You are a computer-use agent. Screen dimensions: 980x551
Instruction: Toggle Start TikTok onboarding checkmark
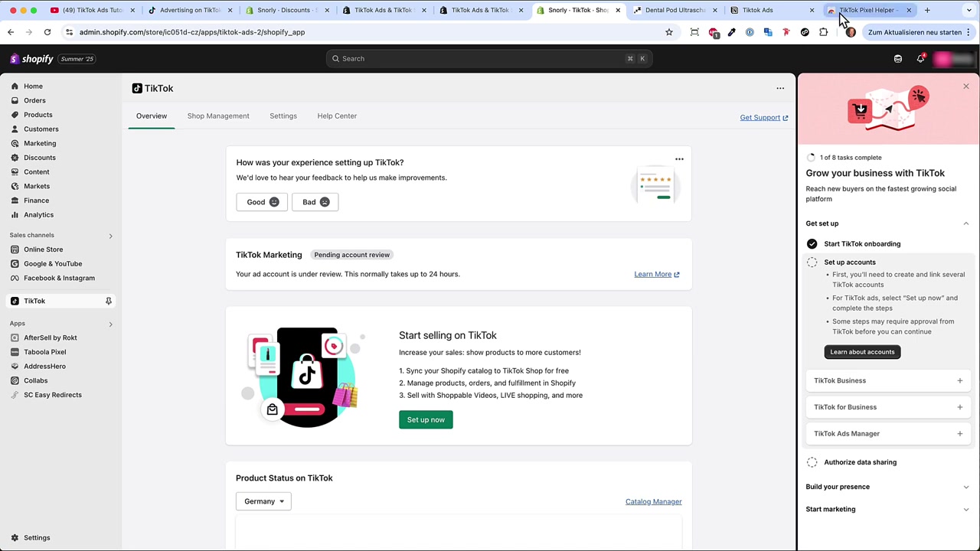[812, 244]
